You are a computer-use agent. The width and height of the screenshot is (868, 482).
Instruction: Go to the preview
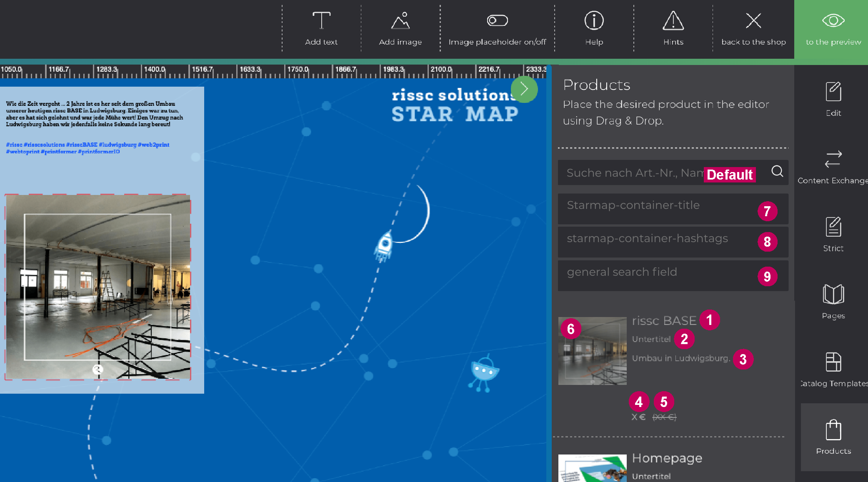point(833,28)
